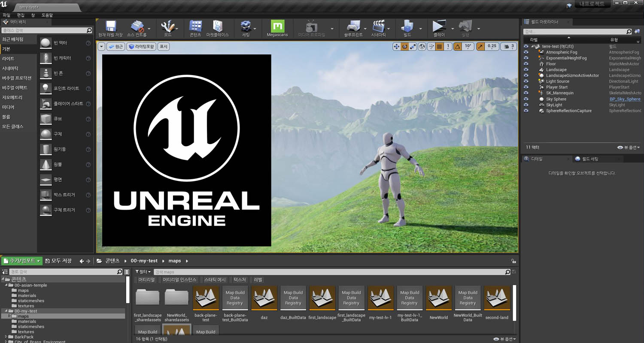The height and width of the screenshot is (343, 644).
Task: Select scale gizmo mode in viewport
Action: coord(413,46)
